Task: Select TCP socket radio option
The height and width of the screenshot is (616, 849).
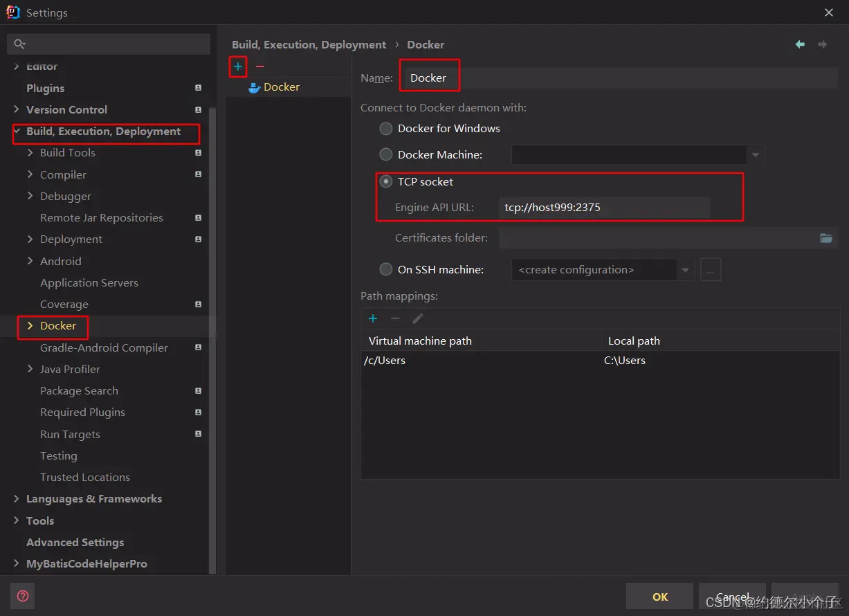Action: (x=386, y=182)
